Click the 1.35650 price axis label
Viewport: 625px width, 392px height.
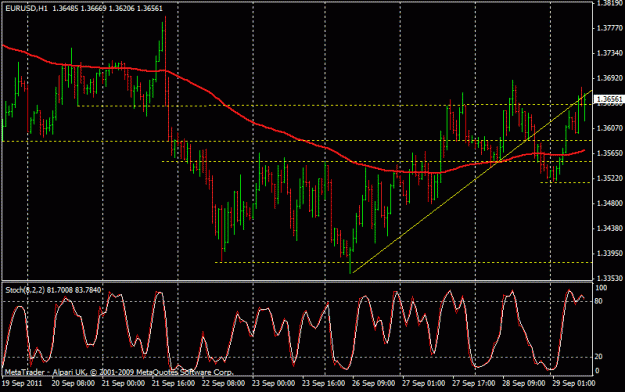coord(609,153)
